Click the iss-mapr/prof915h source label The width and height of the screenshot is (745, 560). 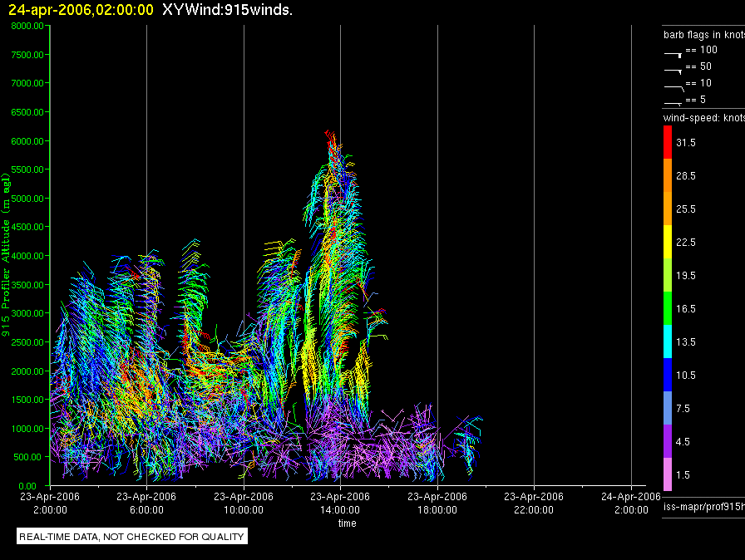point(703,506)
